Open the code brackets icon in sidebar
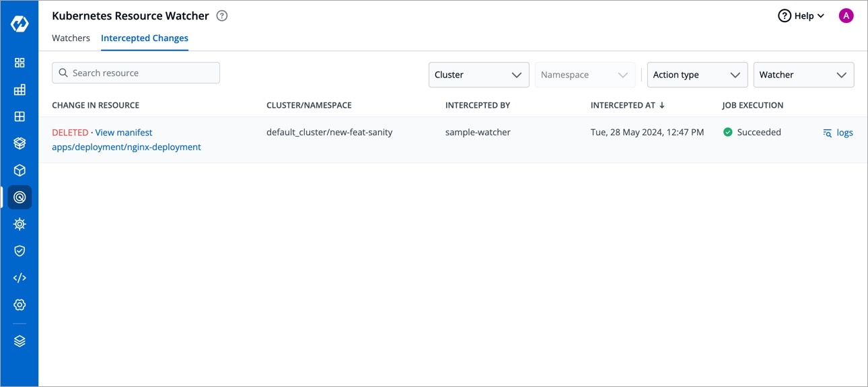The height and width of the screenshot is (387, 868). [x=20, y=278]
